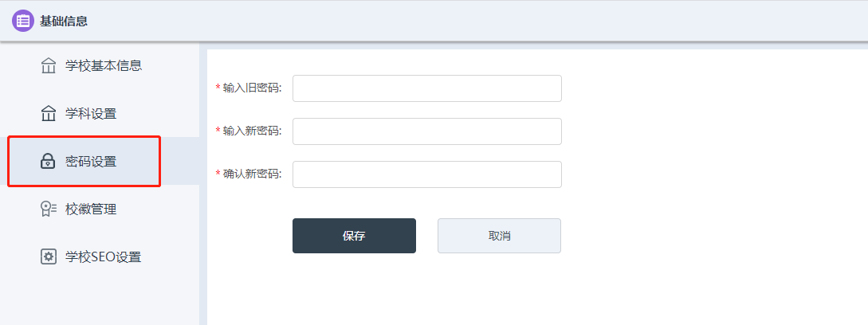This screenshot has height=325, width=868.
Task: Click the 确认新密码 field label
Action: pos(252,174)
